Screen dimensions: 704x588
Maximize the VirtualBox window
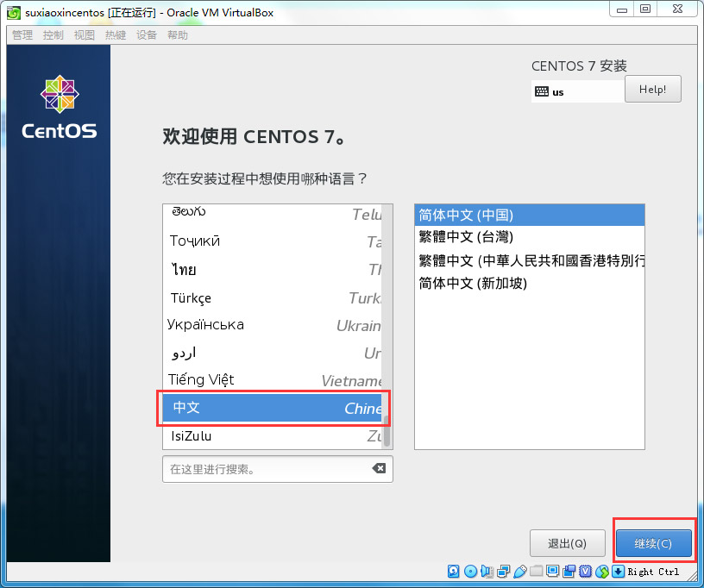pos(645,9)
